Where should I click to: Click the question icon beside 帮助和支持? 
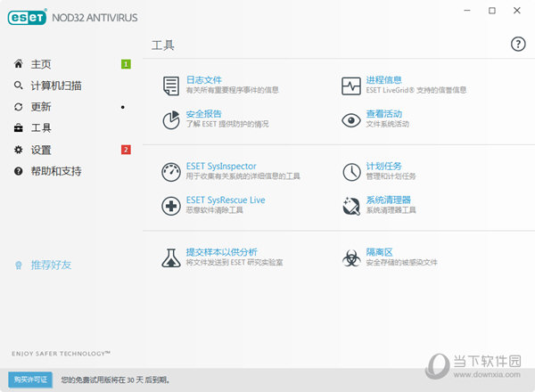(x=19, y=171)
